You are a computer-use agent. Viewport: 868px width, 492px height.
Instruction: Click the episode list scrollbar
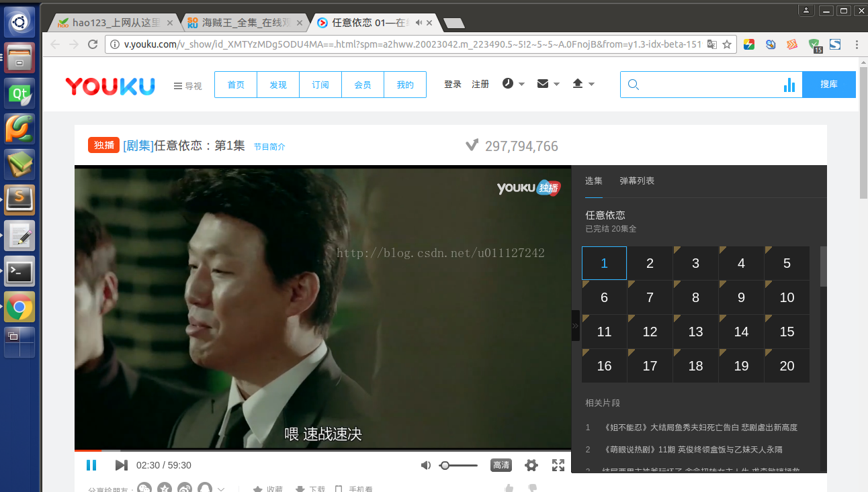click(824, 267)
